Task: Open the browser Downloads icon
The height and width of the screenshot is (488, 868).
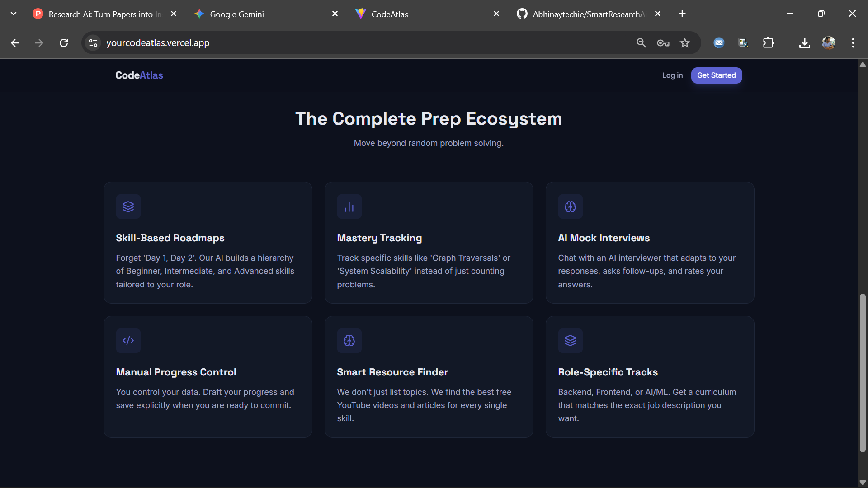Action: [x=805, y=43]
